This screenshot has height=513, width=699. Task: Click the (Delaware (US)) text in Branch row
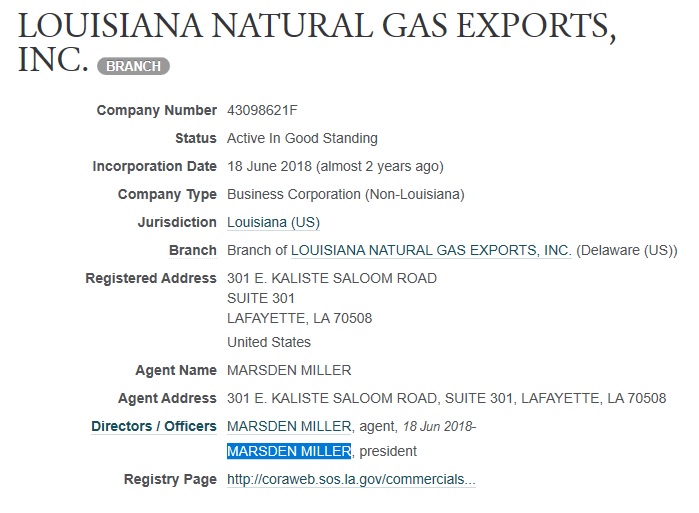[x=627, y=250]
